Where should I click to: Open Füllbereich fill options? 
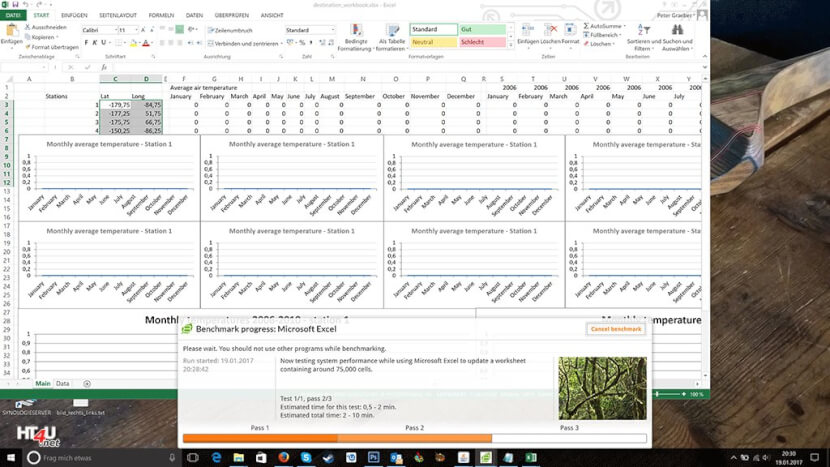602,35
